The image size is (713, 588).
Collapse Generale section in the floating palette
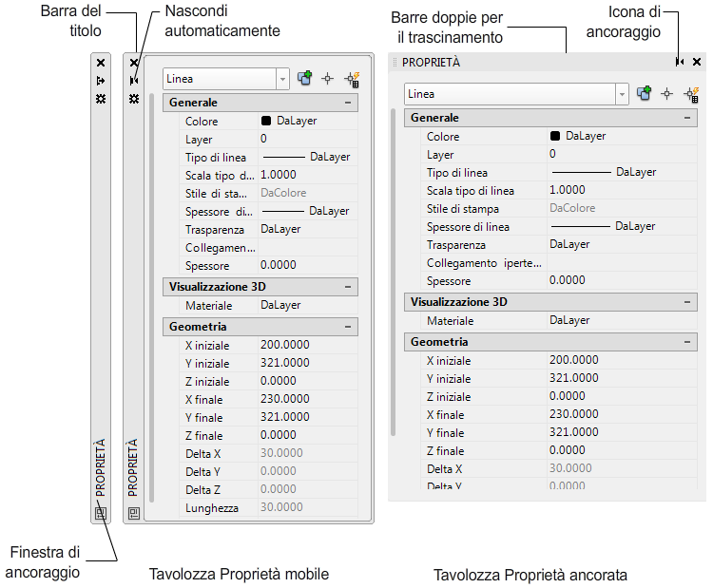click(x=348, y=103)
